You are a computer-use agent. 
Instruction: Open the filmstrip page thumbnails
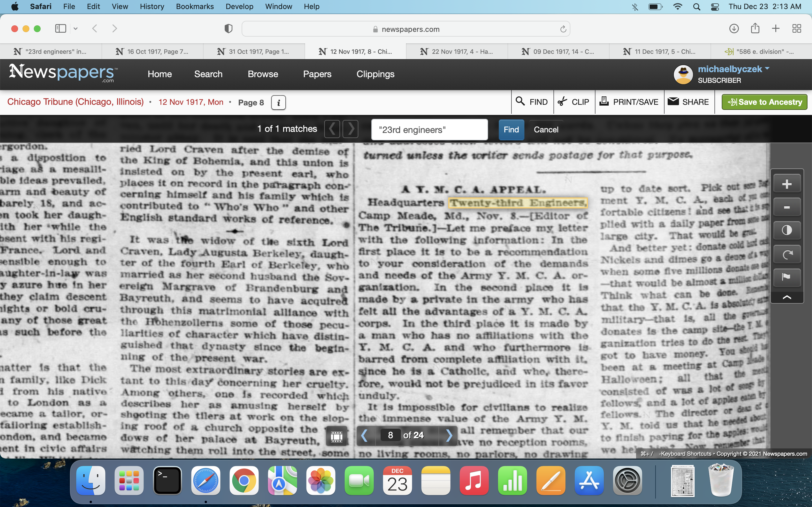pos(336,436)
